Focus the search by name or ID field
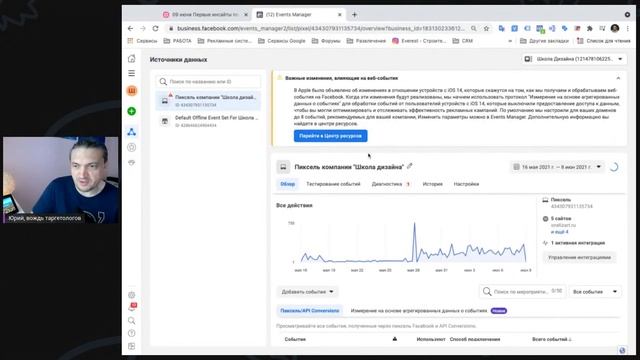Image resolution: width=640 pixels, height=360 pixels. (x=208, y=82)
